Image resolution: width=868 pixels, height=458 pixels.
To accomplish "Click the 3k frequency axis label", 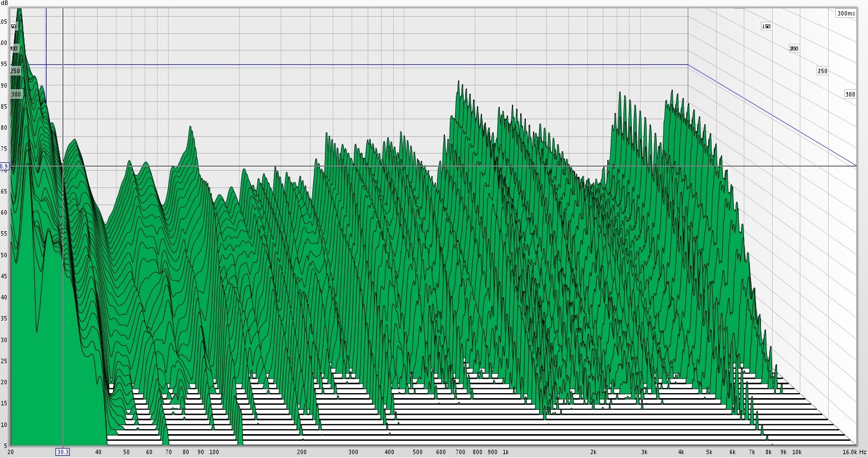I will pos(644,452).
